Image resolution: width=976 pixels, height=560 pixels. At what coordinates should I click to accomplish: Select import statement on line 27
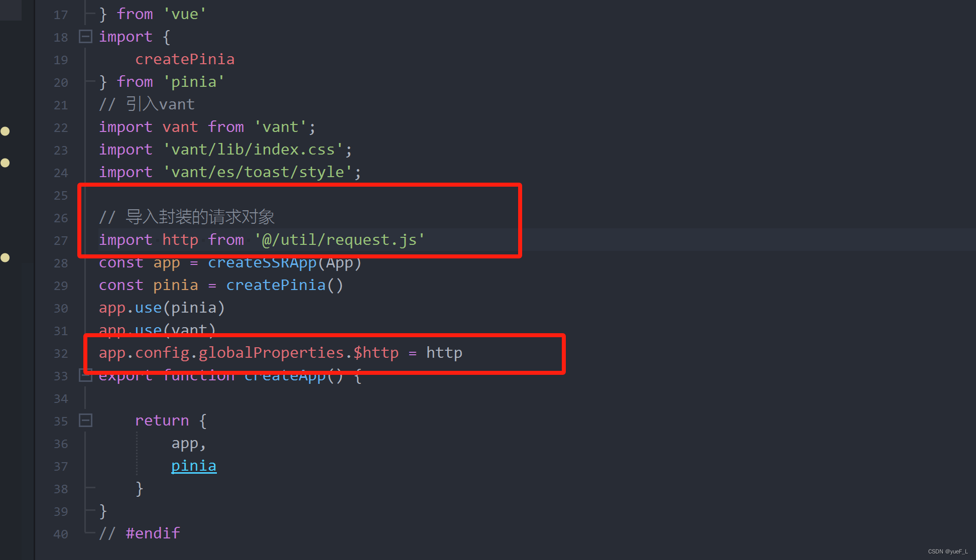262,240
